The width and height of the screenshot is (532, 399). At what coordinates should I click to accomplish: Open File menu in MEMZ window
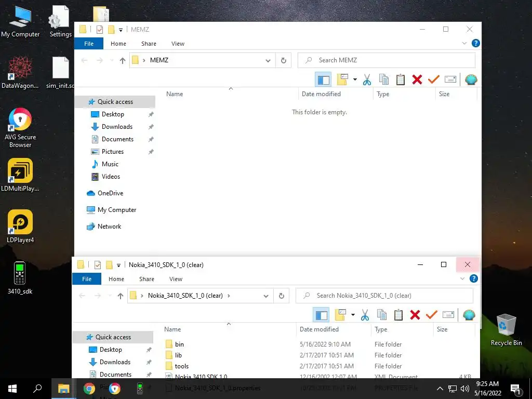[x=89, y=44]
